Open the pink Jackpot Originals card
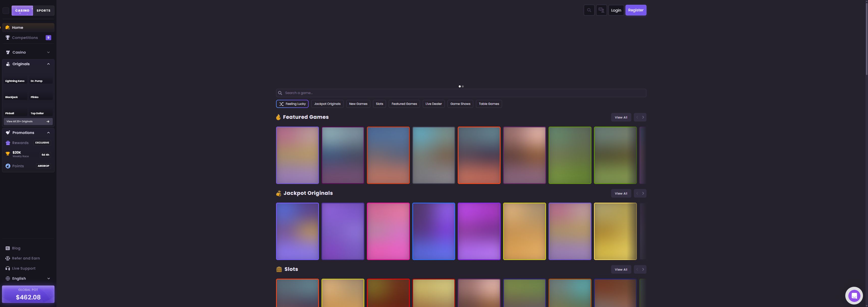Screen dimensions: 868x307 388,231
